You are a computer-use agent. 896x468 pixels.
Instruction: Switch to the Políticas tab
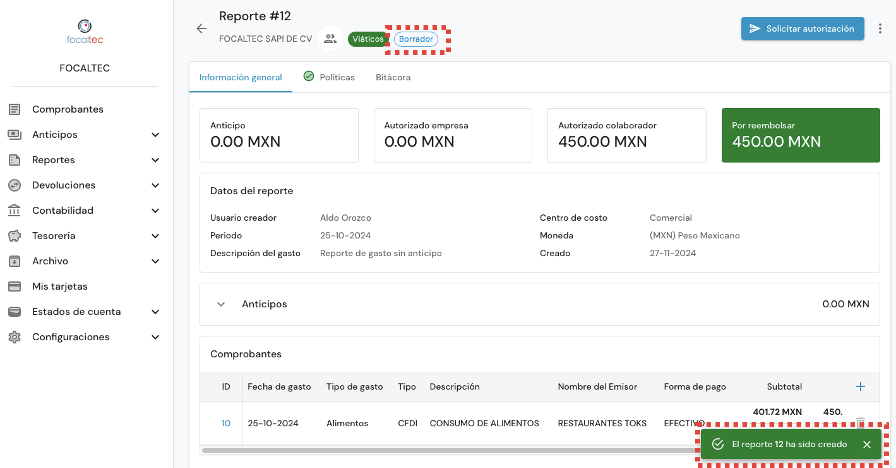(329, 77)
